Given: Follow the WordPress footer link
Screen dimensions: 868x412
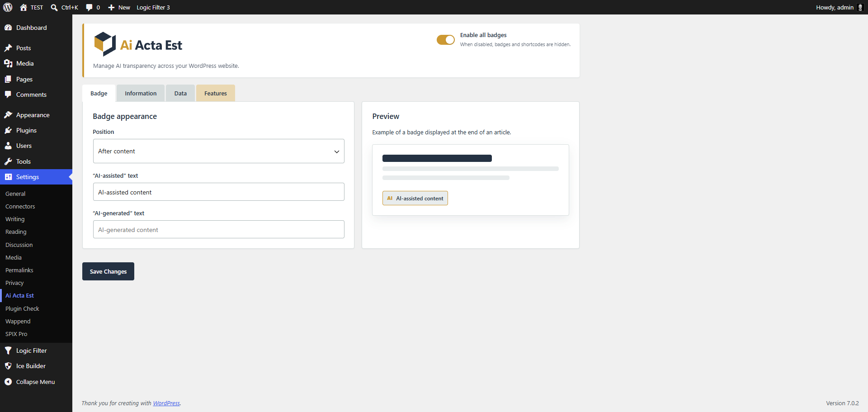Looking at the screenshot, I should [166, 403].
